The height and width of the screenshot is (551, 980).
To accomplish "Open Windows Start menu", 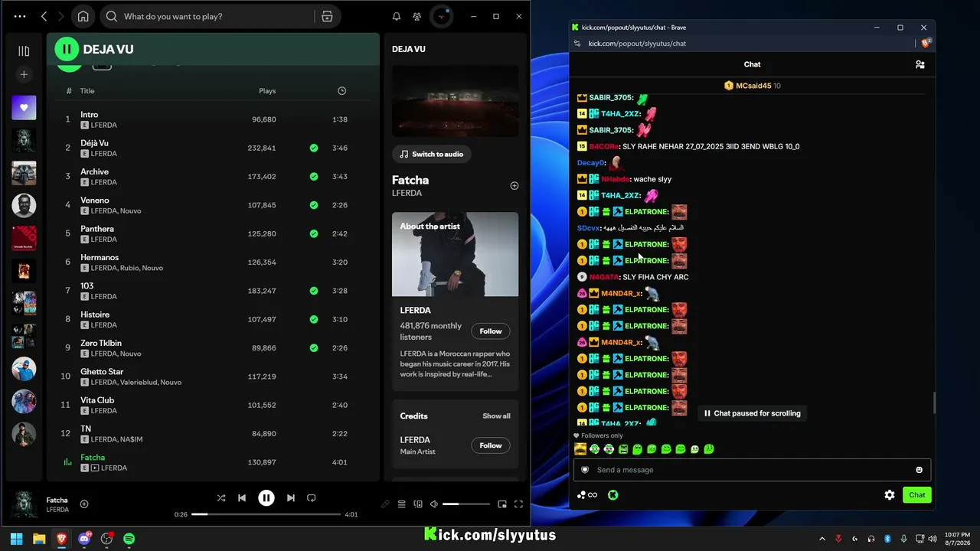I will (x=16, y=539).
